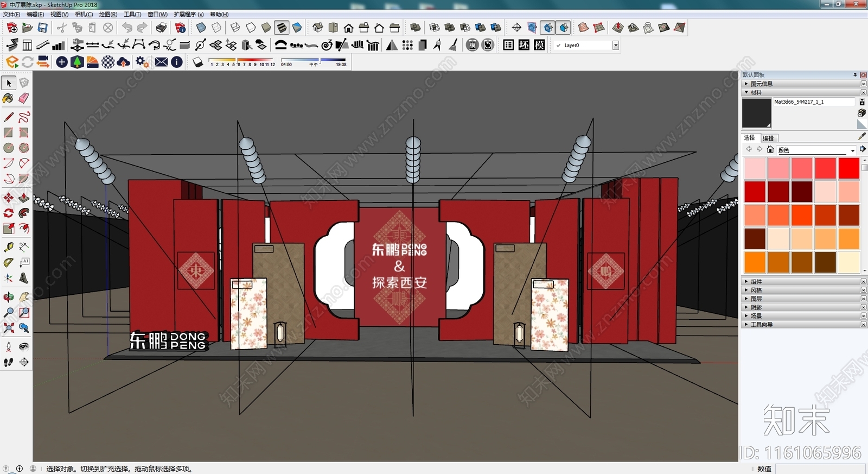Screen dimensions: 868x474
Task: Toggle Shaded With Textures style
Action: tap(282, 28)
